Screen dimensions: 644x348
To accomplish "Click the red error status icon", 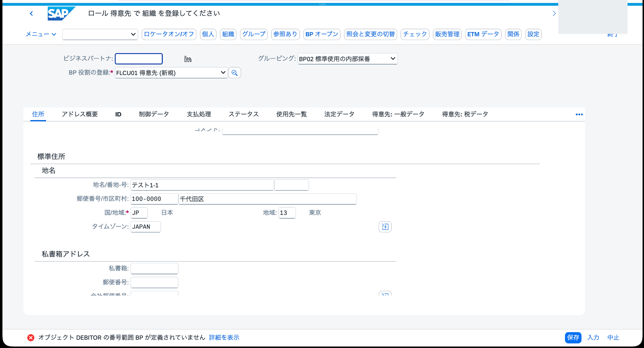I will pos(31,338).
